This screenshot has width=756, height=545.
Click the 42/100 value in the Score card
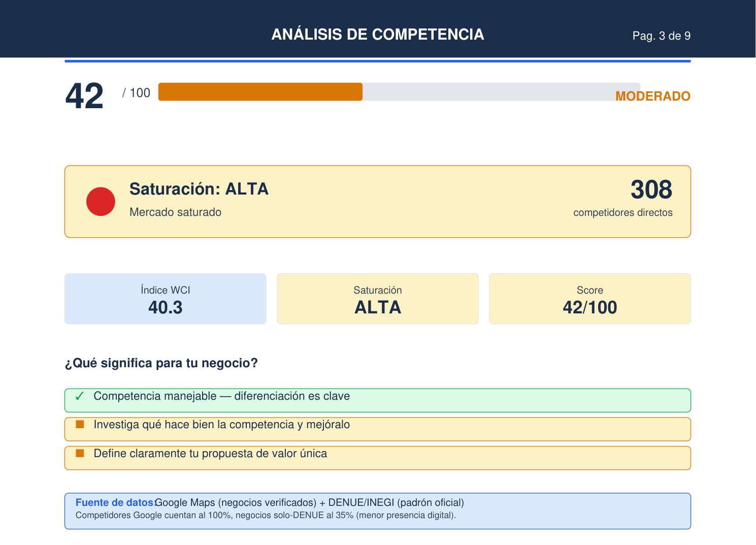click(590, 307)
